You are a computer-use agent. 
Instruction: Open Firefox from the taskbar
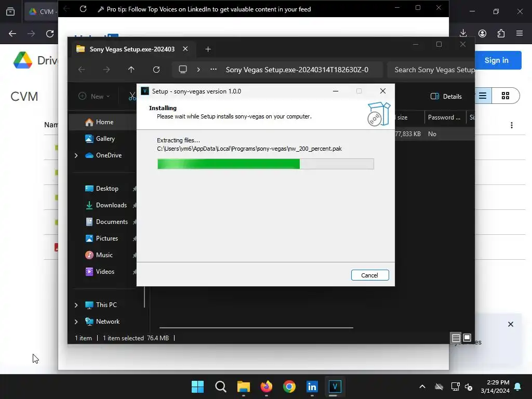coord(267,387)
